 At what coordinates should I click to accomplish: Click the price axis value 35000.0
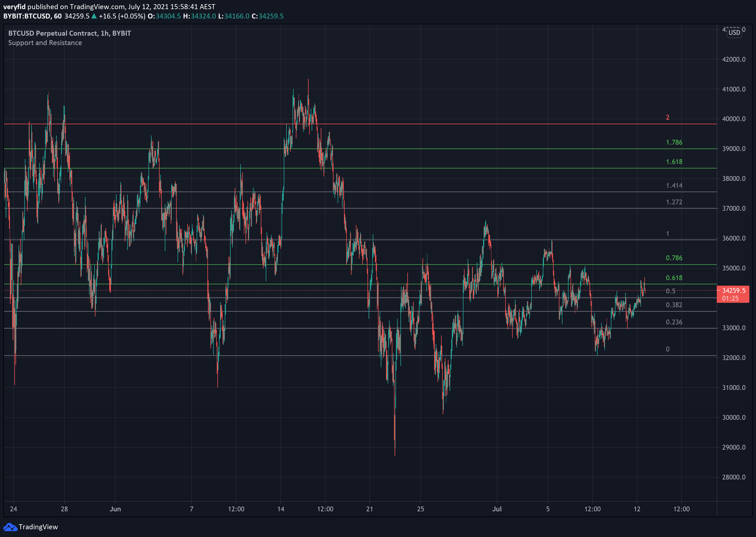(x=734, y=268)
